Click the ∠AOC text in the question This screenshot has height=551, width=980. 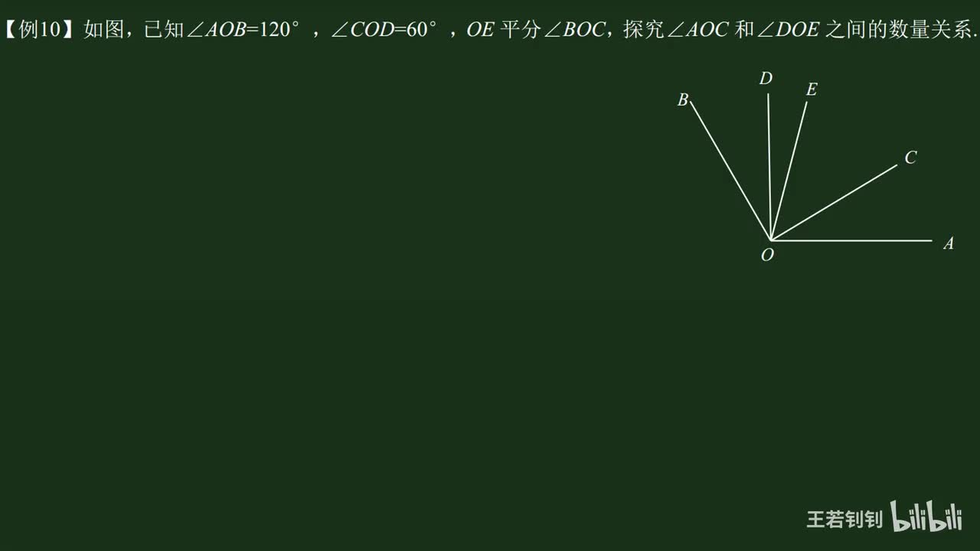[x=696, y=31]
